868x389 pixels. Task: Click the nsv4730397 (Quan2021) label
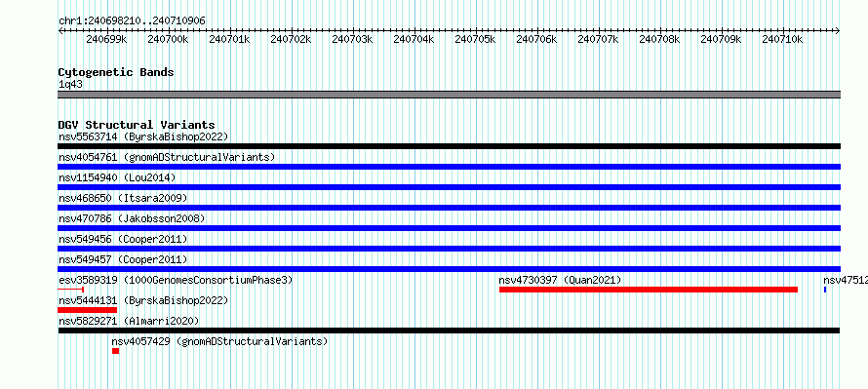pos(560,280)
